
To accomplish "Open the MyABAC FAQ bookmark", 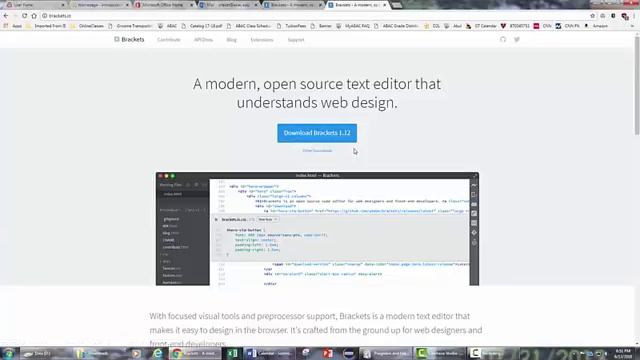I will [x=353, y=26].
